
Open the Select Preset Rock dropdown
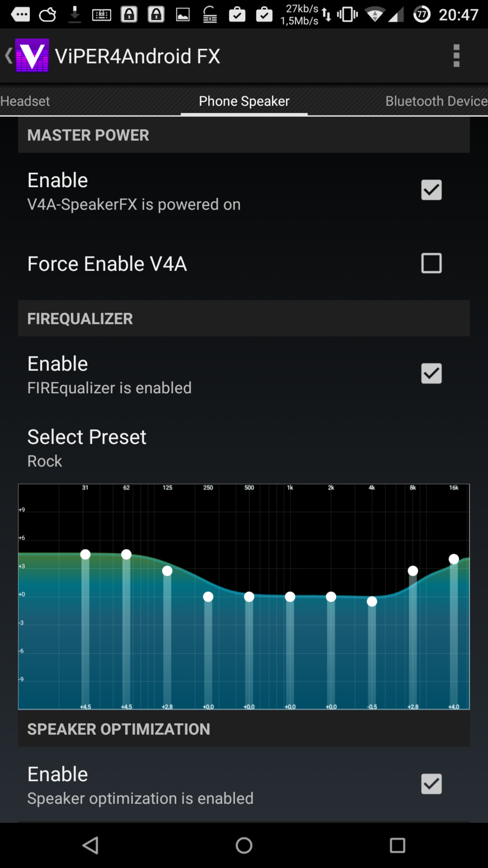pos(87,448)
